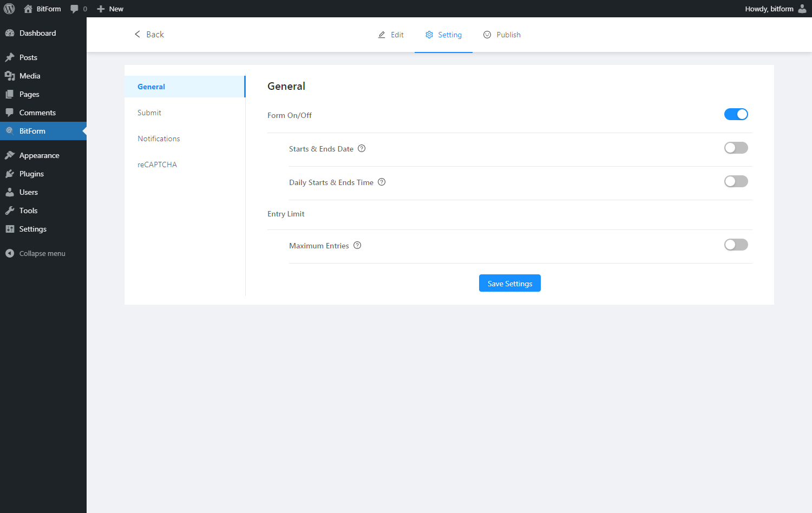Open the Comments menu label

37,113
